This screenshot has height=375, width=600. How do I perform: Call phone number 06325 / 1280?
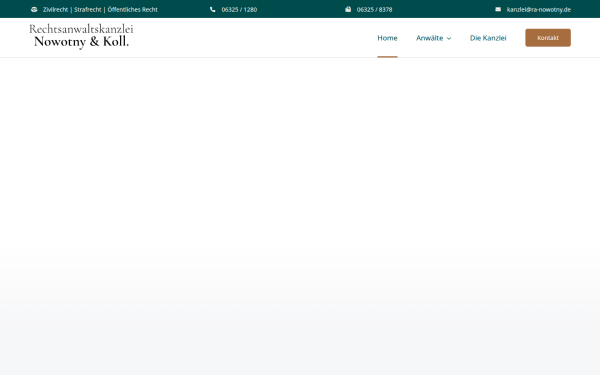(x=239, y=10)
